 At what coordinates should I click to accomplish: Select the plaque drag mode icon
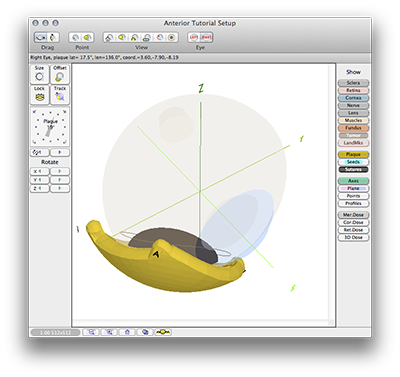pos(54,38)
